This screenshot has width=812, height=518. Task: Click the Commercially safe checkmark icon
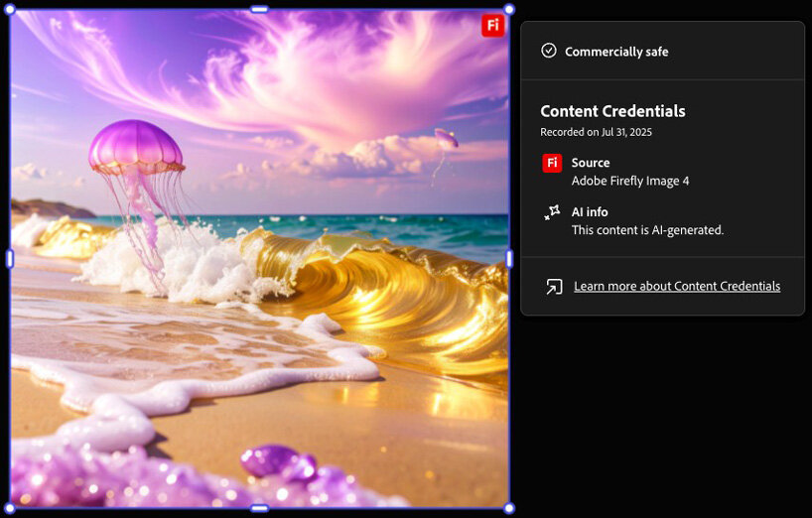click(549, 51)
